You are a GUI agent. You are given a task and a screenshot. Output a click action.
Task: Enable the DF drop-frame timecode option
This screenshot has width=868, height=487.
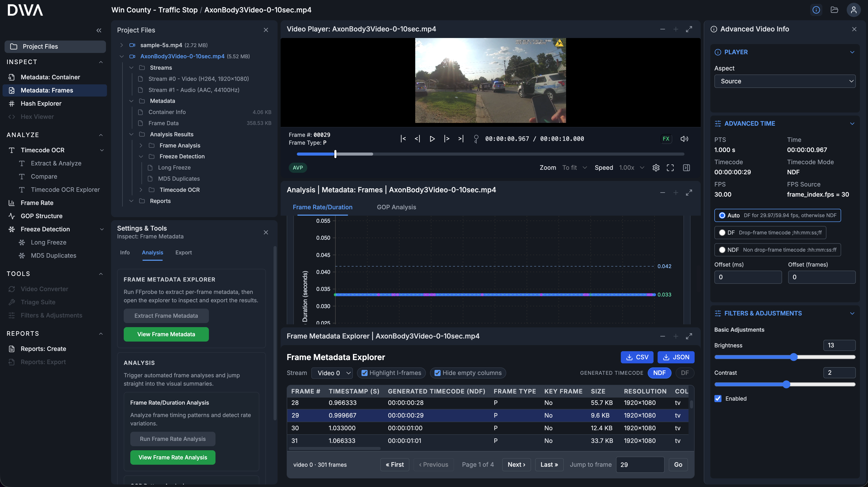(x=722, y=232)
